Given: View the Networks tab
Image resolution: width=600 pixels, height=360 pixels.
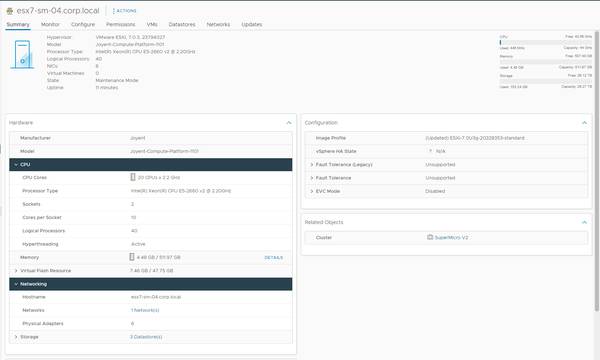Looking at the screenshot, I should click(218, 24).
